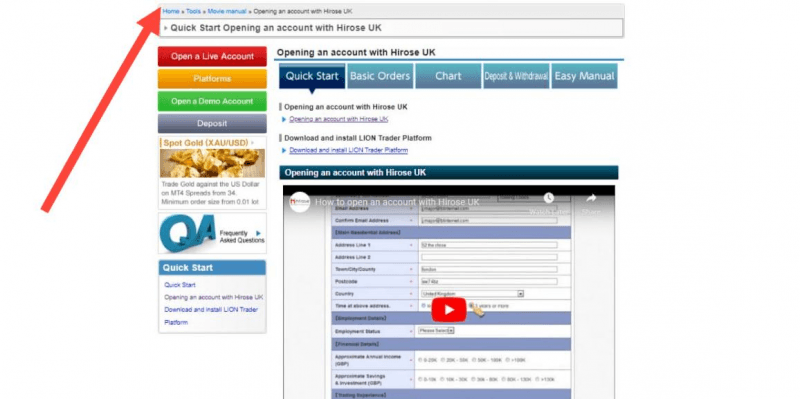Follow the Opening an account with Hirose UK link
Screen dimensions: 800x399
pos(339,119)
